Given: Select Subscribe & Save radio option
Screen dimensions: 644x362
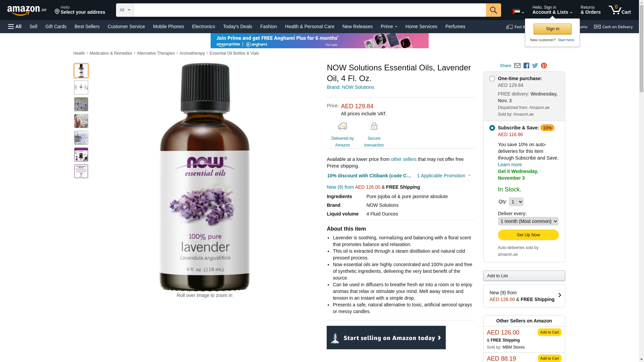Looking at the screenshot, I should pos(492,128).
